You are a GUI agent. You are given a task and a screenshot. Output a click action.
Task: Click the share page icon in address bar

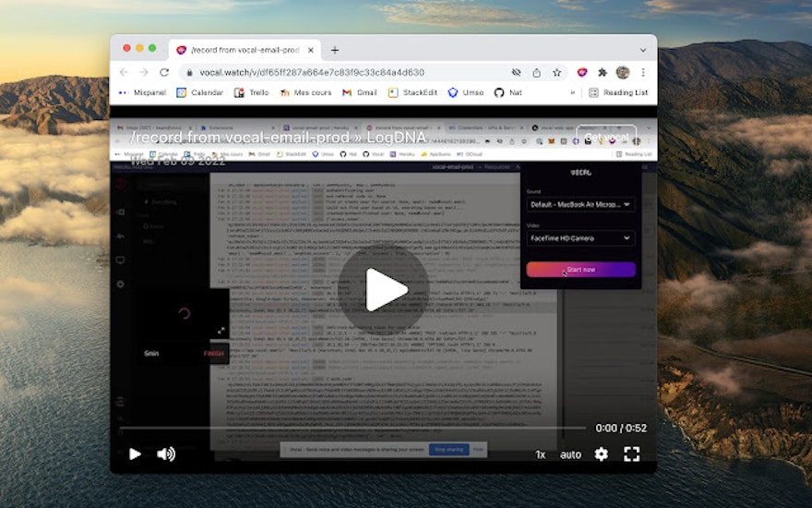[x=536, y=73]
